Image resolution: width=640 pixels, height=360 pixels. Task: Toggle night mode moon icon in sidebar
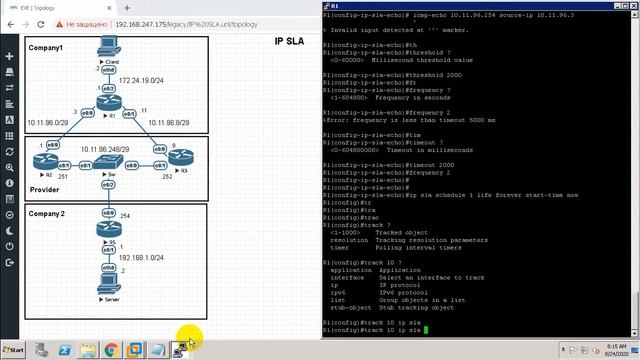pyautogui.click(x=9, y=231)
